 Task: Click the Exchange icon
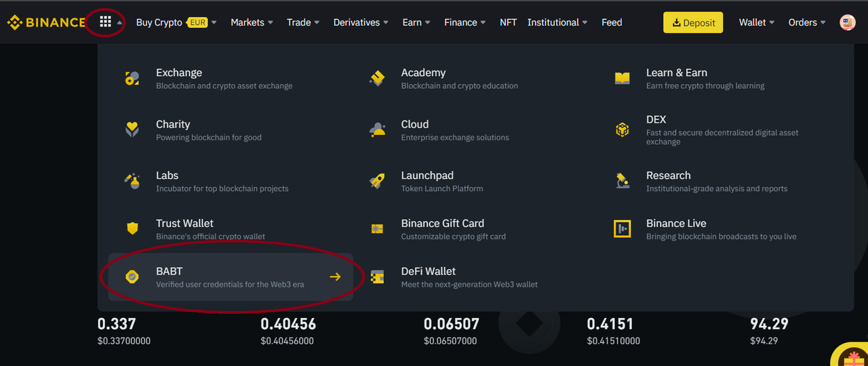click(x=132, y=79)
